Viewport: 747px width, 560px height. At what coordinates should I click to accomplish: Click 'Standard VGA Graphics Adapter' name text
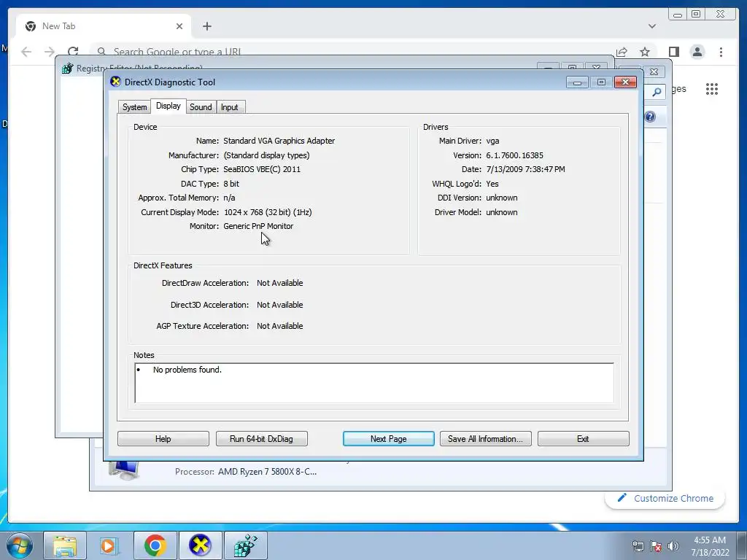click(279, 141)
